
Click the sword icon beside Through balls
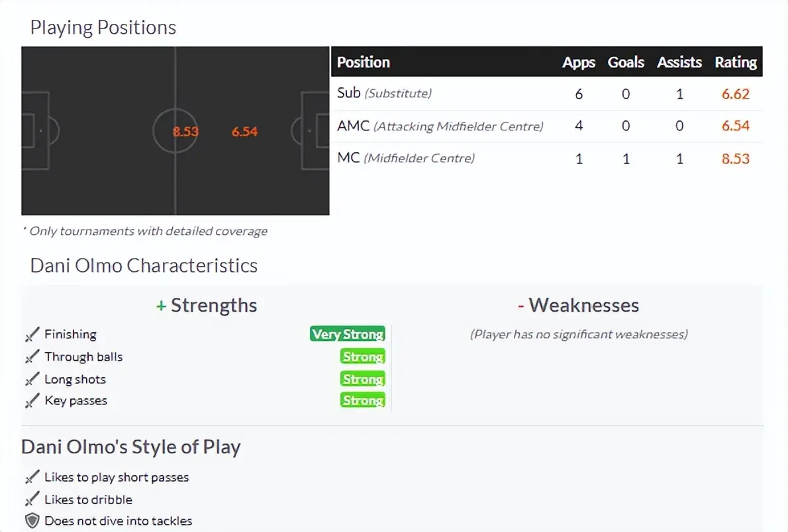click(32, 357)
